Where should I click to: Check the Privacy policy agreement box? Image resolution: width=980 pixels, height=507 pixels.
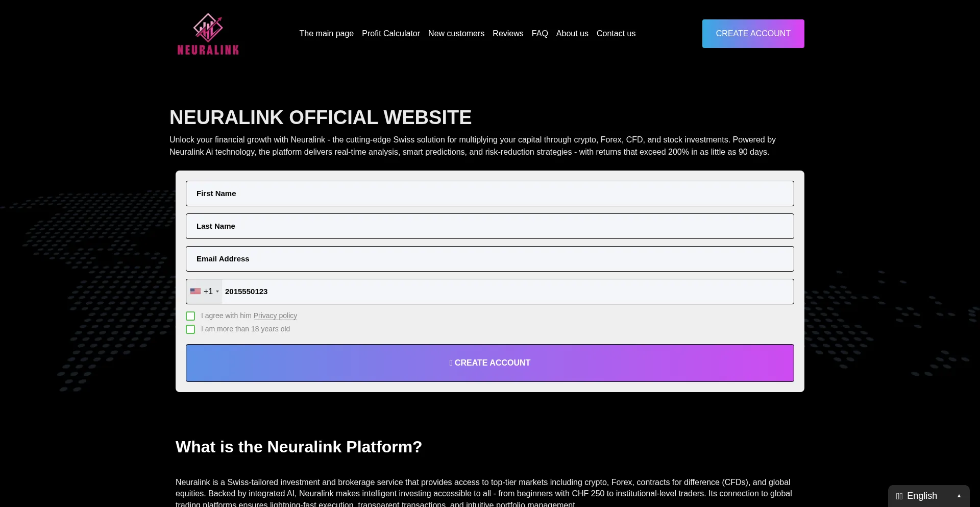[190, 316]
